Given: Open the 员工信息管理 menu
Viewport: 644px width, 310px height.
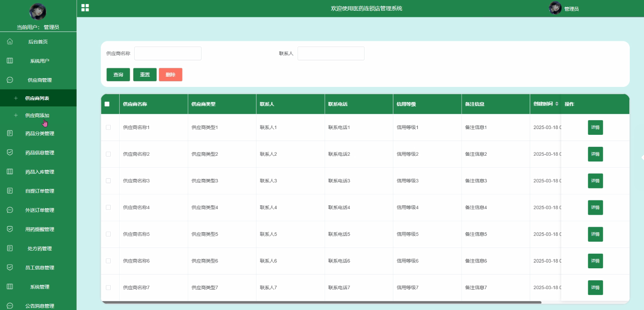Looking at the screenshot, I should [x=38, y=267].
